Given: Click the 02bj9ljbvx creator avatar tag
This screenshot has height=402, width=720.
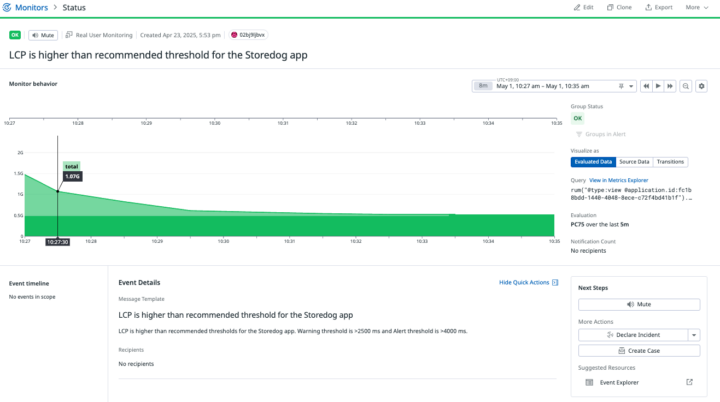Looking at the screenshot, I should [x=248, y=35].
